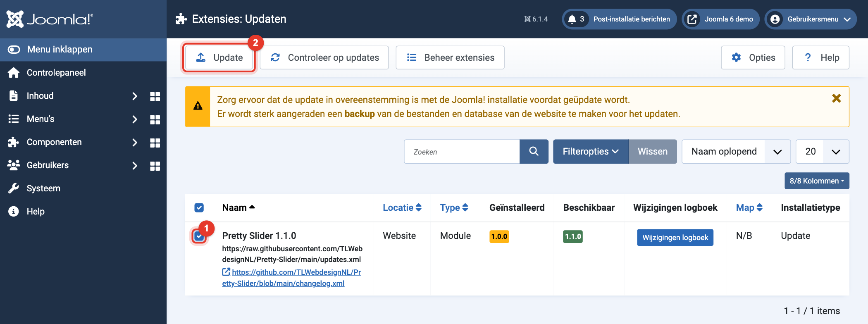Click the Wissen button
868x324 pixels.
pyautogui.click(x=653, y=152)
